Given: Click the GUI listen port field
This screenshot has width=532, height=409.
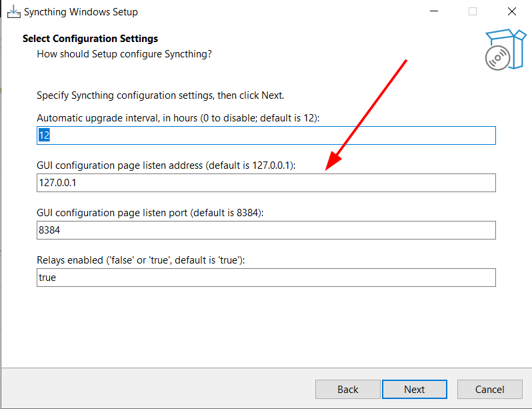Looking at the screenshot, I should point(266,230).
